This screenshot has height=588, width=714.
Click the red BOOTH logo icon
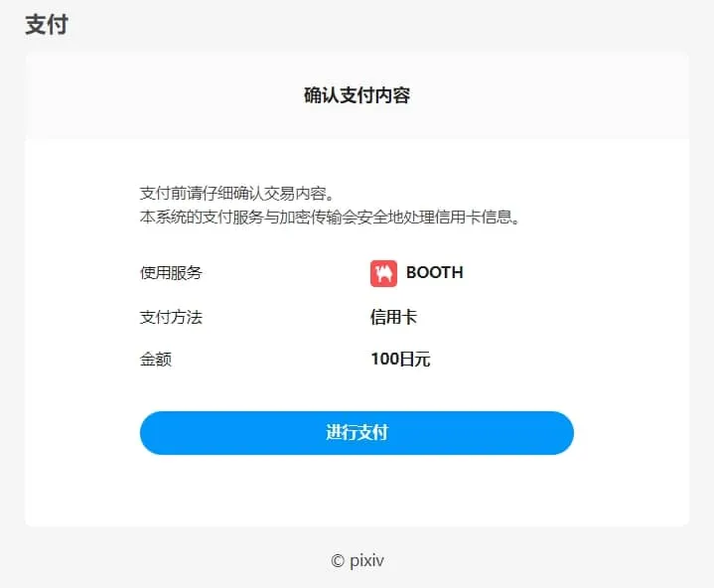[x=383, y=273]
